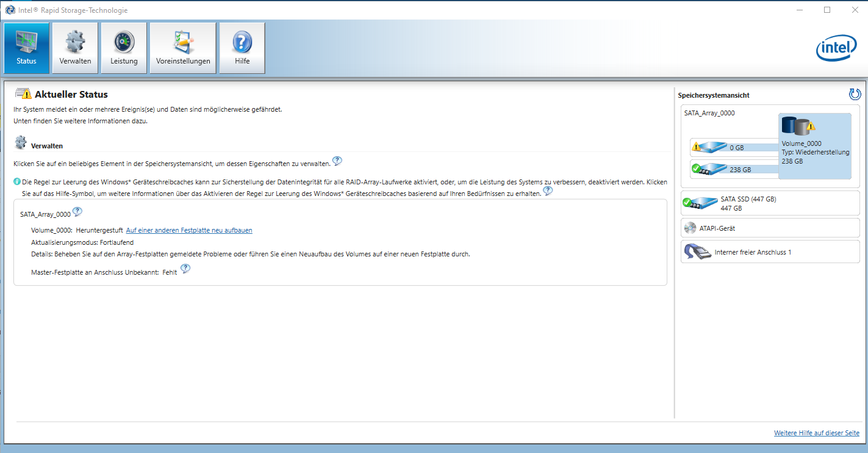Image resolution: width=868 pixels, height=453 pixels.
Task: Minimize the Intel Rapid Storage window
Action: [799, 10]
